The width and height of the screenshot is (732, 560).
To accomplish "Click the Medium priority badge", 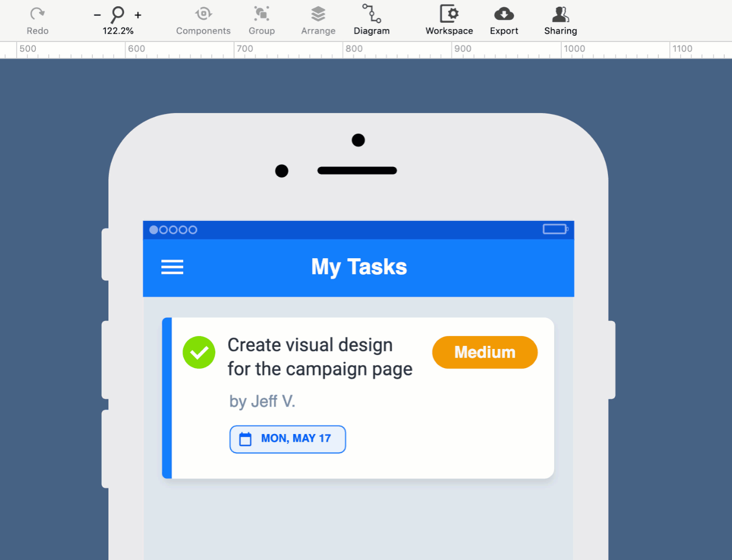I will pos(485,353).
